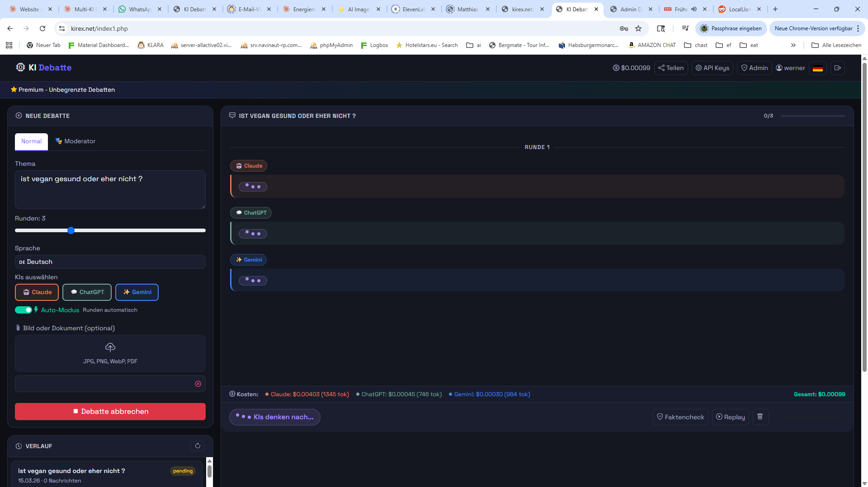Click the Gemini speaker badge in round 1
The height and width of the screenshot is (487, 868).
[249, 260]
